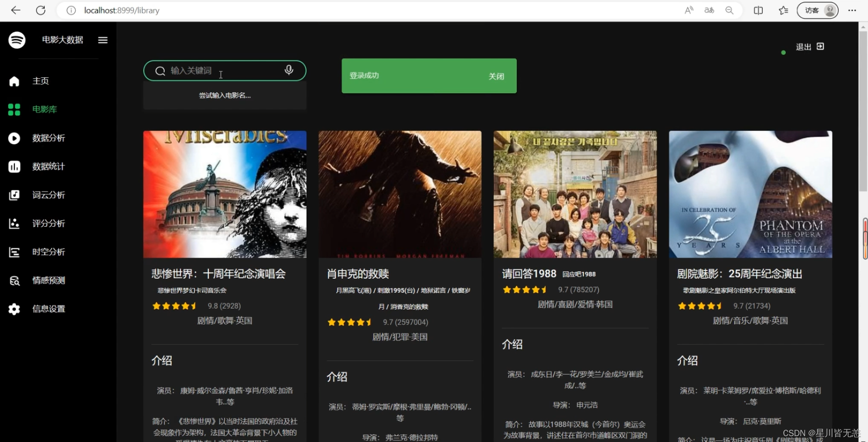Click the 剧情/犯罪·美国 genre text

coord(400,337)
